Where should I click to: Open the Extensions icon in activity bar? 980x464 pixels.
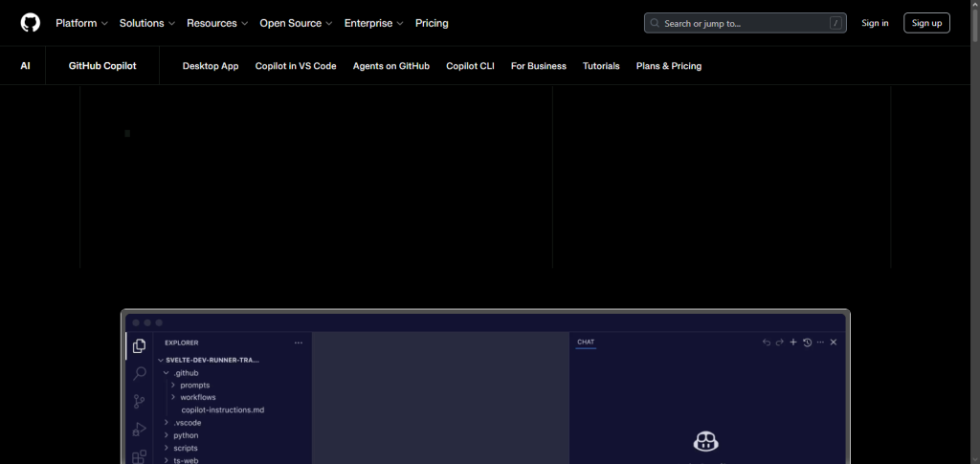point(140,457)
